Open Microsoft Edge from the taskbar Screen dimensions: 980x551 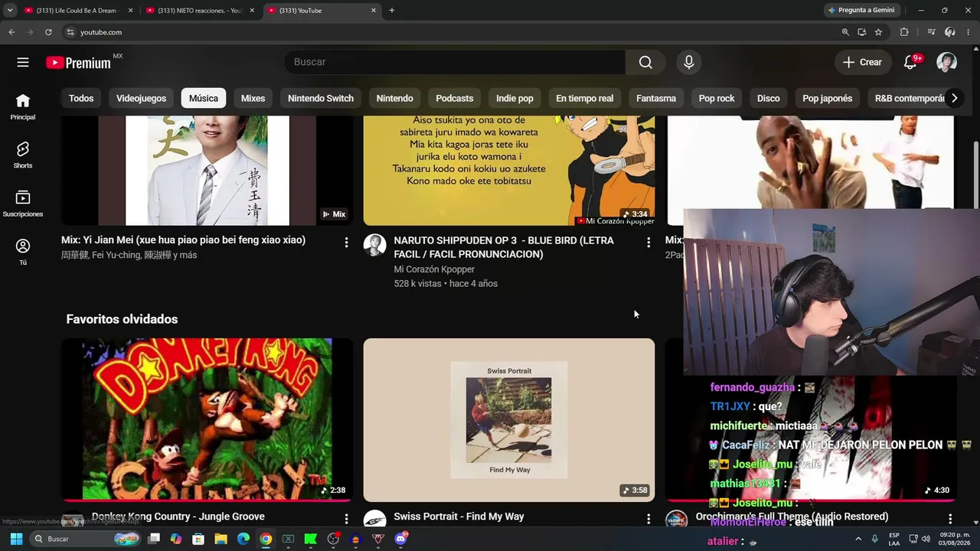pyautogui.click(x=243, y=539)
